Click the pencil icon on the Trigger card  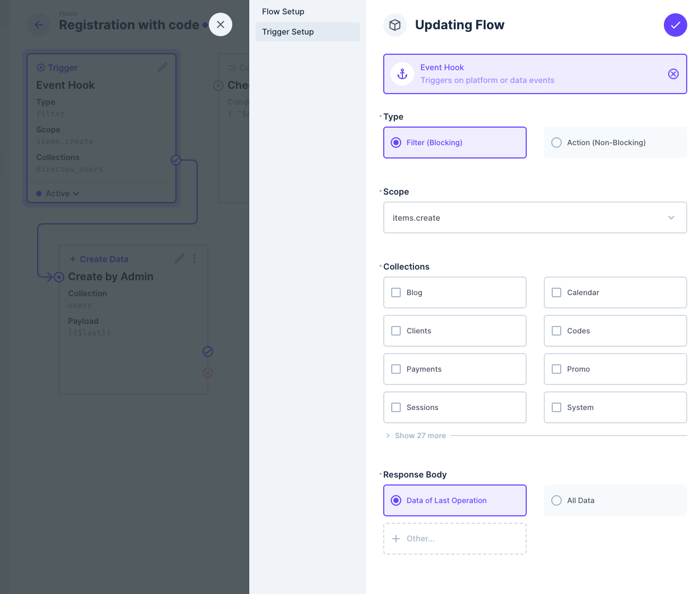pos(162,67)
